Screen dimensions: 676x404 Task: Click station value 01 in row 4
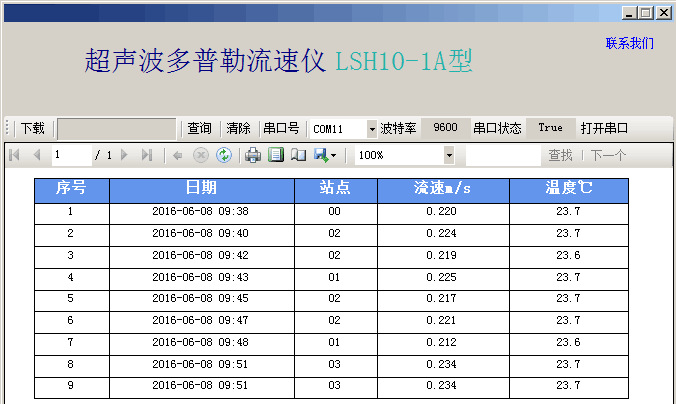[335, 277]
